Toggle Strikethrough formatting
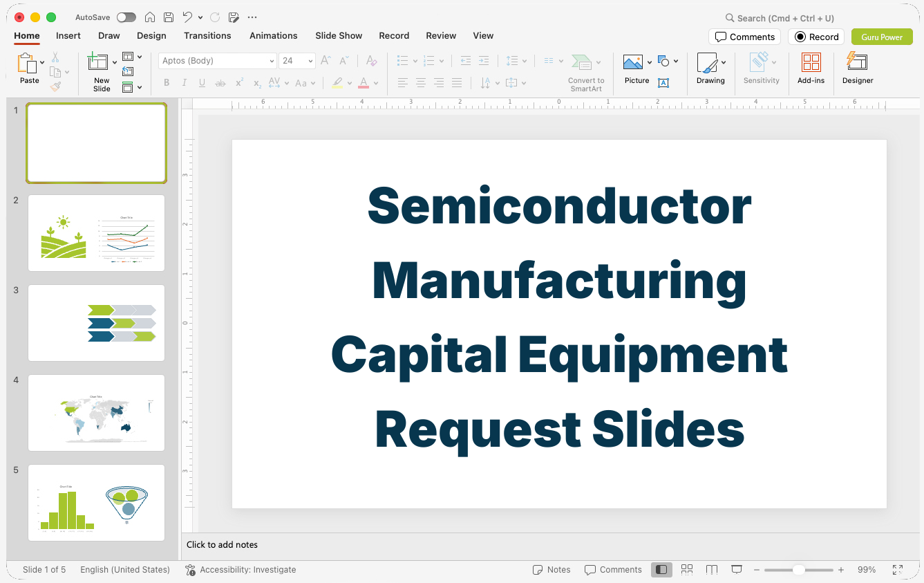This screenshot has height=583, width=924. (220, 83)
